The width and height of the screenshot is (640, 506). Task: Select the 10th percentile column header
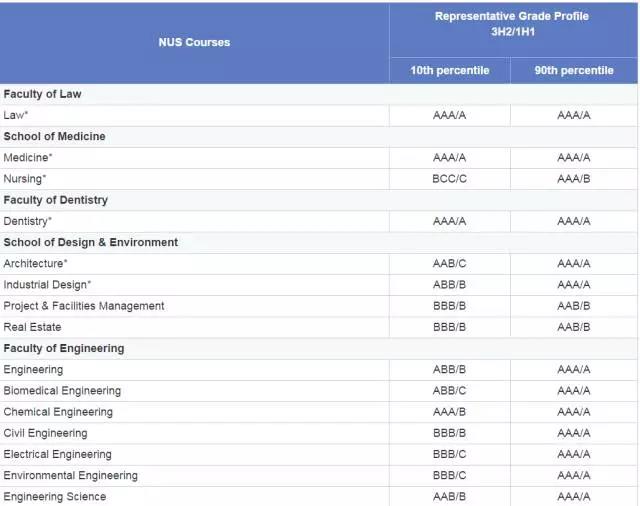[450, 71]
